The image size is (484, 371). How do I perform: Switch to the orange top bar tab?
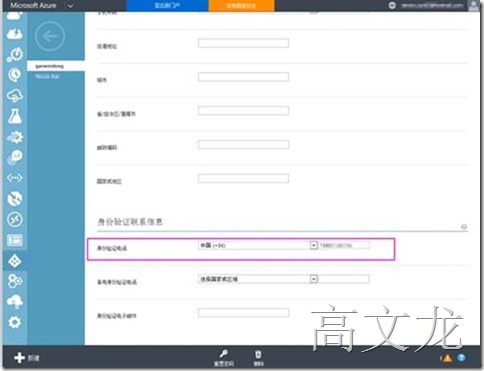(x=241, y=6)
